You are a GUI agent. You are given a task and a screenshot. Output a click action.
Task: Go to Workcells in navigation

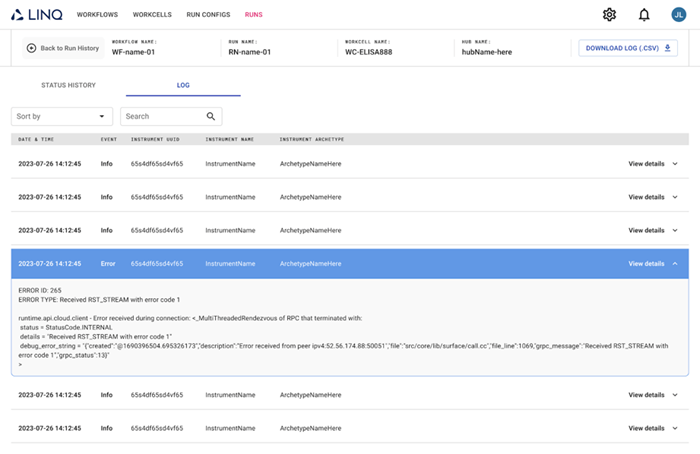click(151, 15)
